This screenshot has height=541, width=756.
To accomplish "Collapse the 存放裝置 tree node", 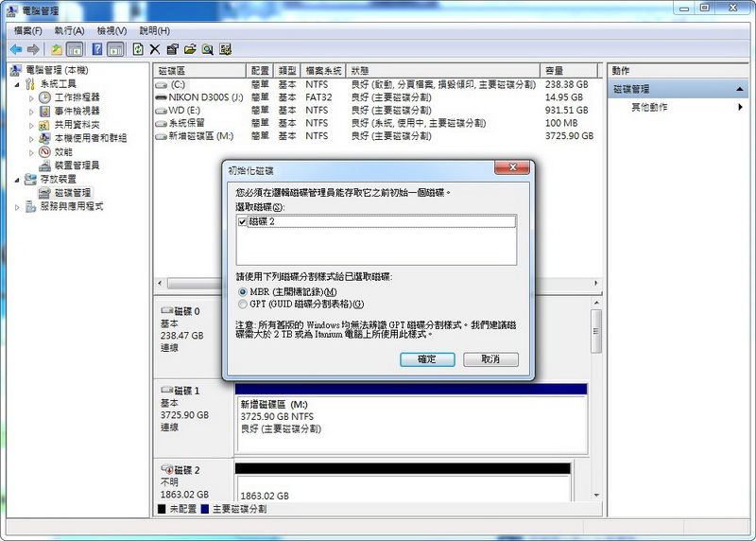I will 17,180.
